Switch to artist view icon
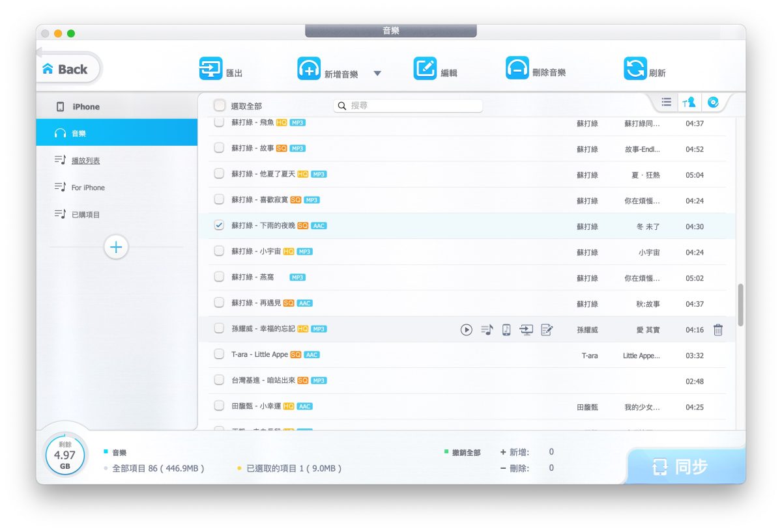Viewport: 782px width, 532px height. [x=689, y=102]
